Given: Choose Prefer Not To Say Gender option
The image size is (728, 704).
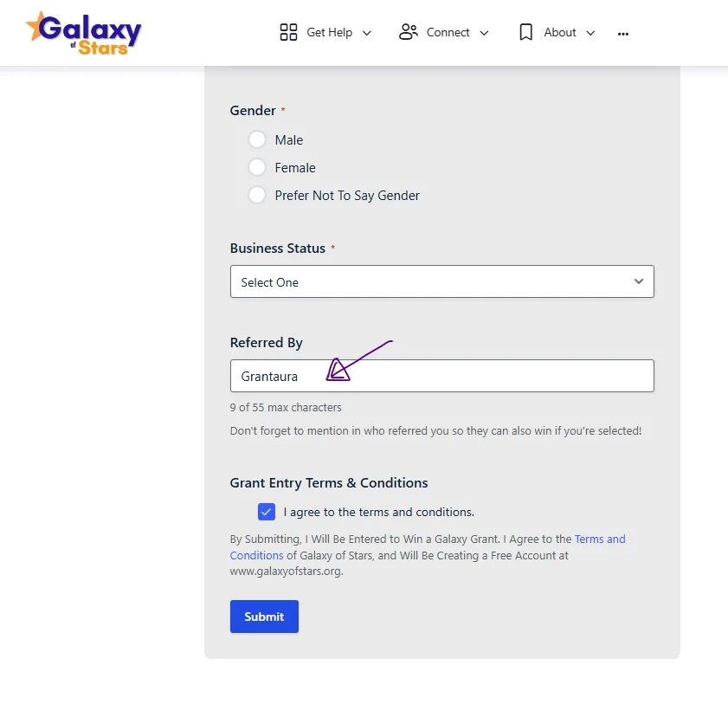Looking at the screenshot, I should [x=257, y=195].
